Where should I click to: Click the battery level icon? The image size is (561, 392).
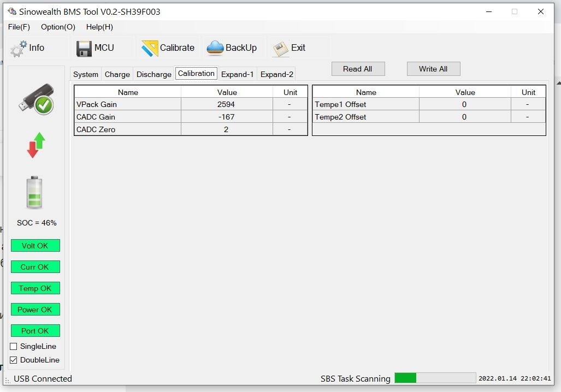click(34, 192)
